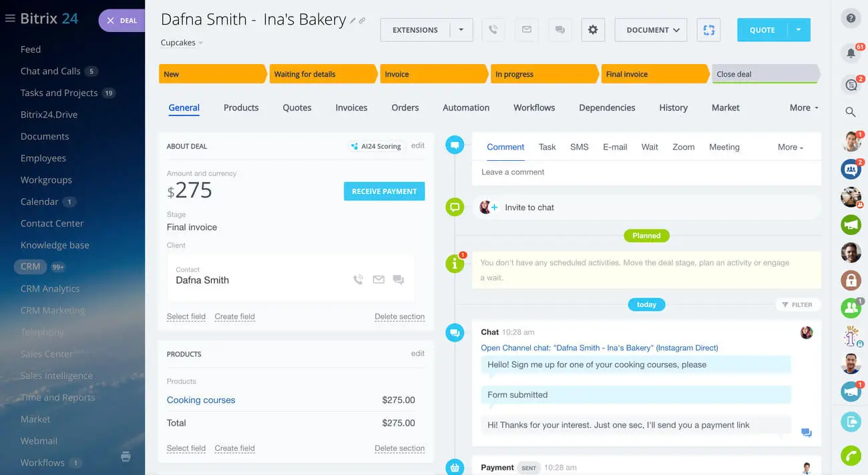Select the History tab
Viewport: 868px width, 475px height.
click(x=673, y=107)
